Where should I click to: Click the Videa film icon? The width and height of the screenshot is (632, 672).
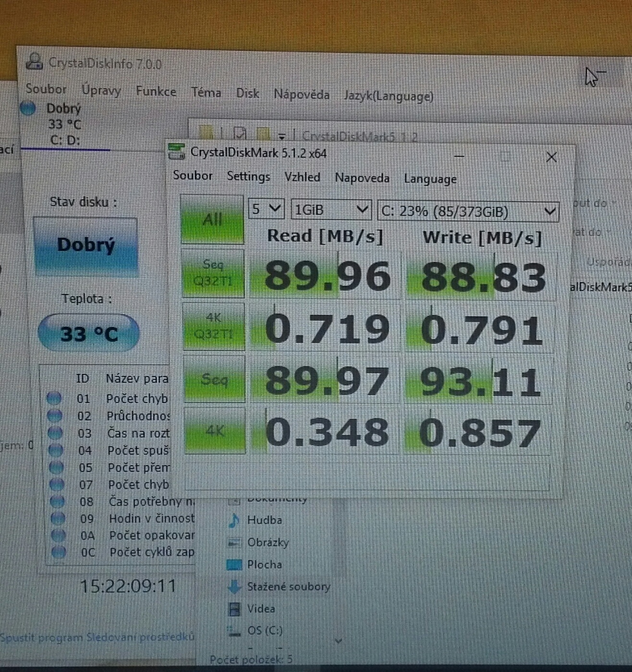pos(234,609)
